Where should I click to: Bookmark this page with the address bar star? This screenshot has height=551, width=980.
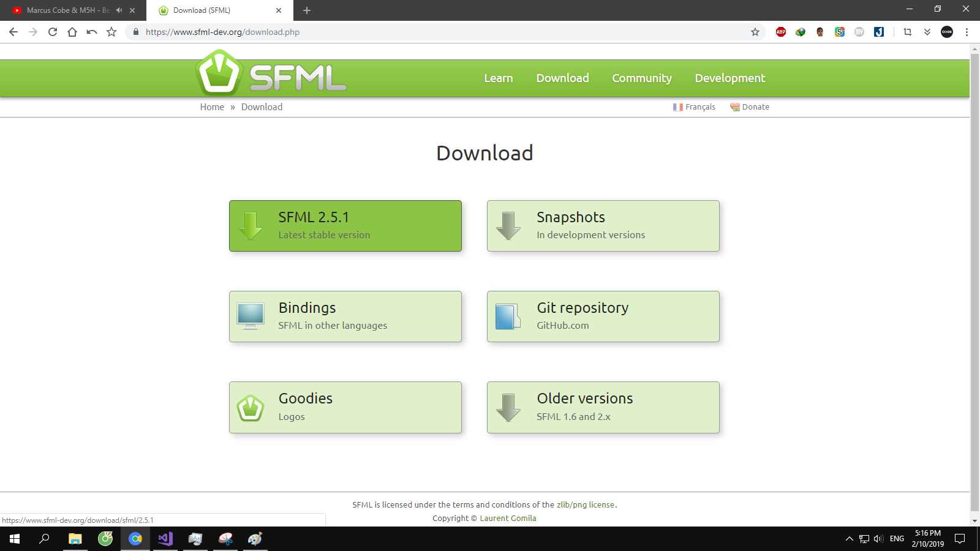(755, 32)
